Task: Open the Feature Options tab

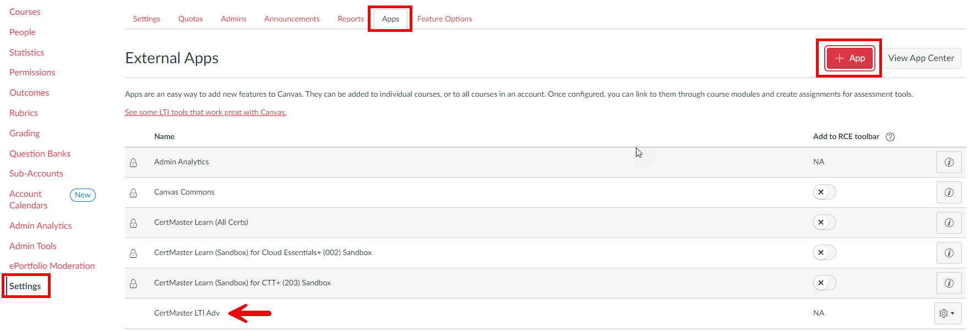Action: tap(445, 19)
